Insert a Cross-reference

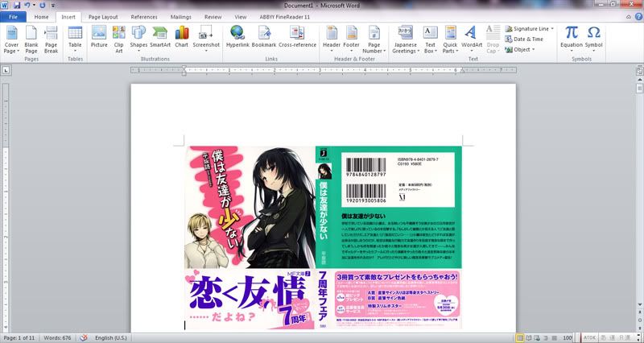click(x=297, y=37)
